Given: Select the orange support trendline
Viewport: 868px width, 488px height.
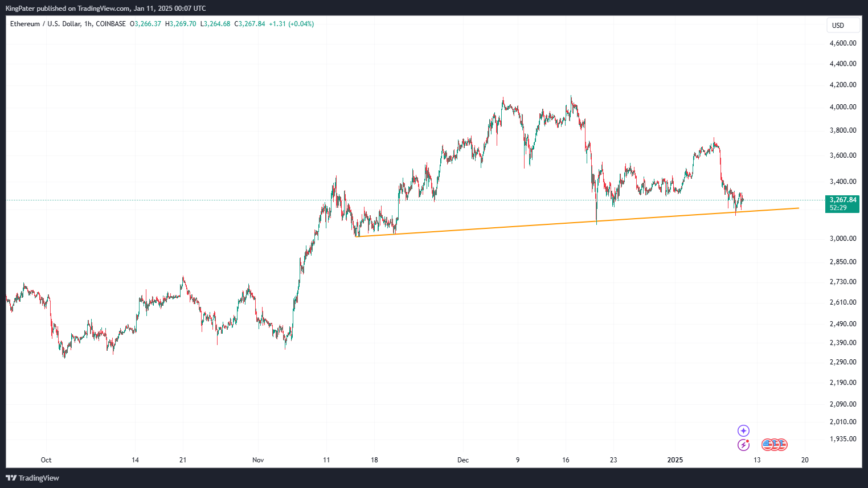Looking at the screenshot, I should click(x=577, y=222).
